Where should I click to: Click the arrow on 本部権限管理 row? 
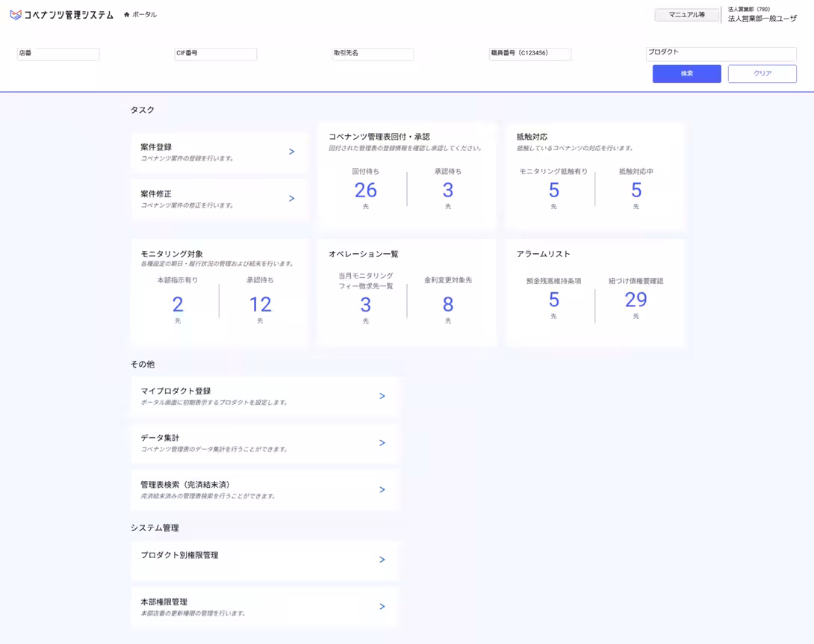click(382, 606)
